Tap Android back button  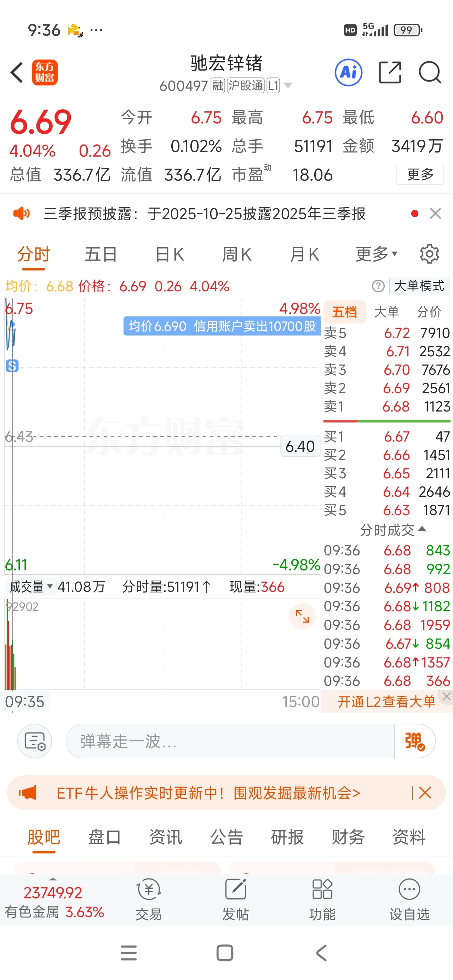point(322,953)
